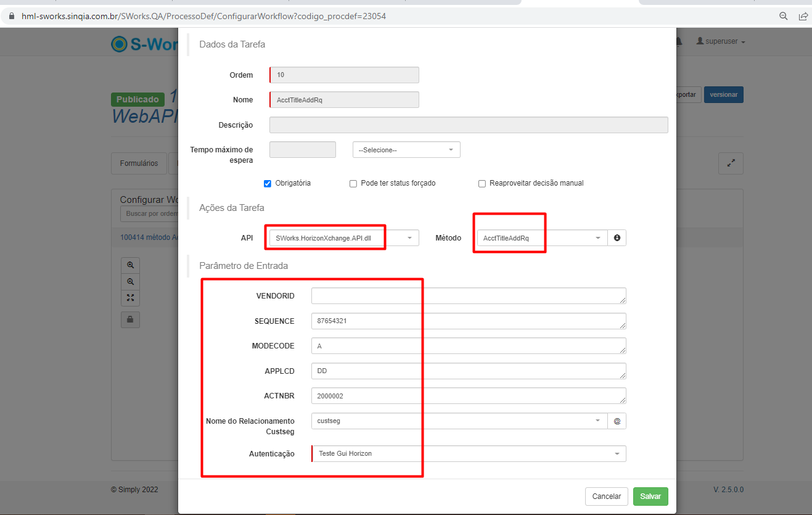Click the expand fullscreen arrows button

731,163
